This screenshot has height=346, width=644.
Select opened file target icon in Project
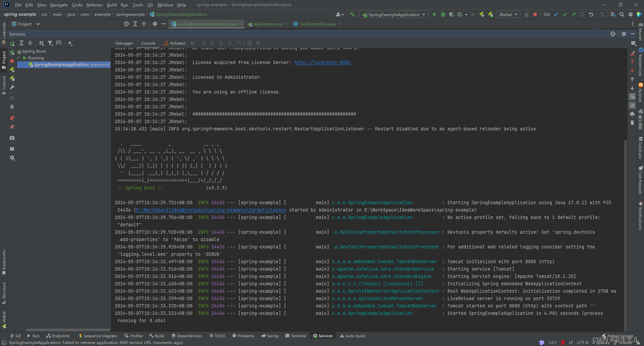click(126, 24)
